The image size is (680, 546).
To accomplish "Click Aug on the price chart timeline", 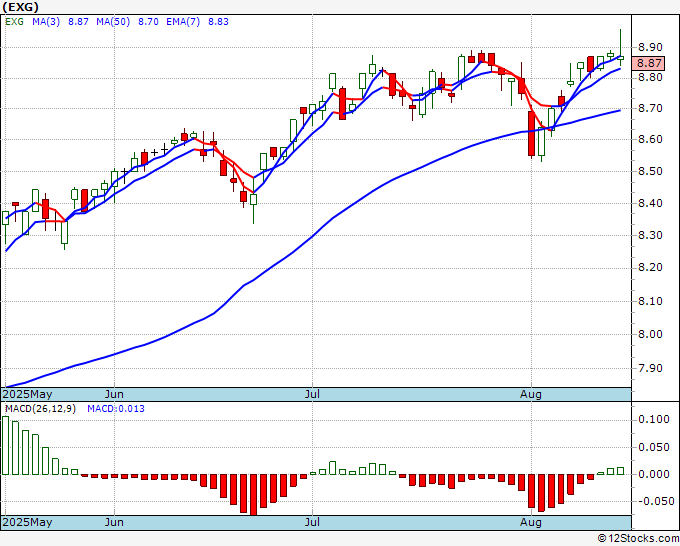I will coord(531,394).
